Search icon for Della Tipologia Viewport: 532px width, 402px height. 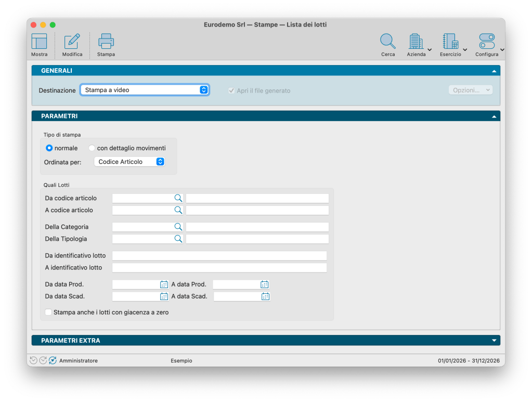178,239
